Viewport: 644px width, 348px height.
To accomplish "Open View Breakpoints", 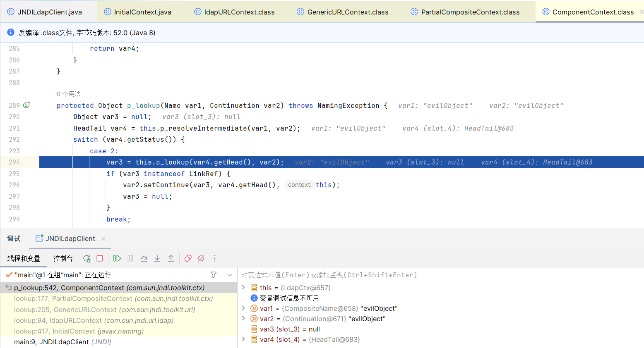I will pos(188,258).
